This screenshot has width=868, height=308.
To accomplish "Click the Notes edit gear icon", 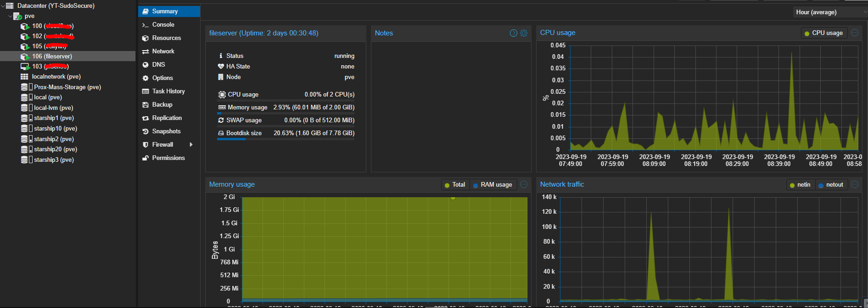I will coord(524,33).
